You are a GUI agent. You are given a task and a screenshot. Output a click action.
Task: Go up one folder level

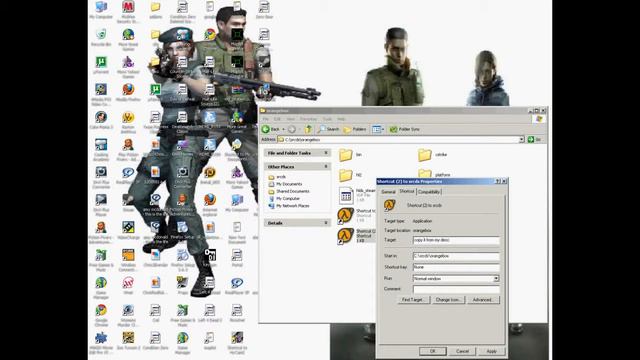[309, 129]
